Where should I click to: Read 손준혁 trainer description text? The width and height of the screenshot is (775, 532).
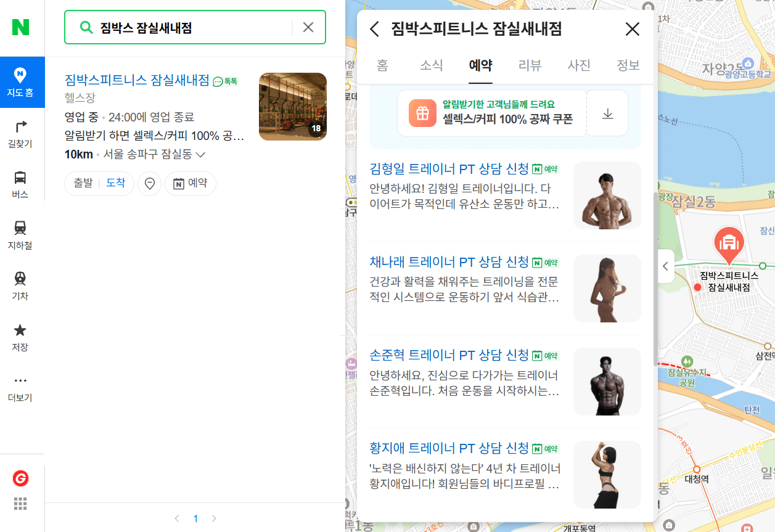tap(464, 383)
